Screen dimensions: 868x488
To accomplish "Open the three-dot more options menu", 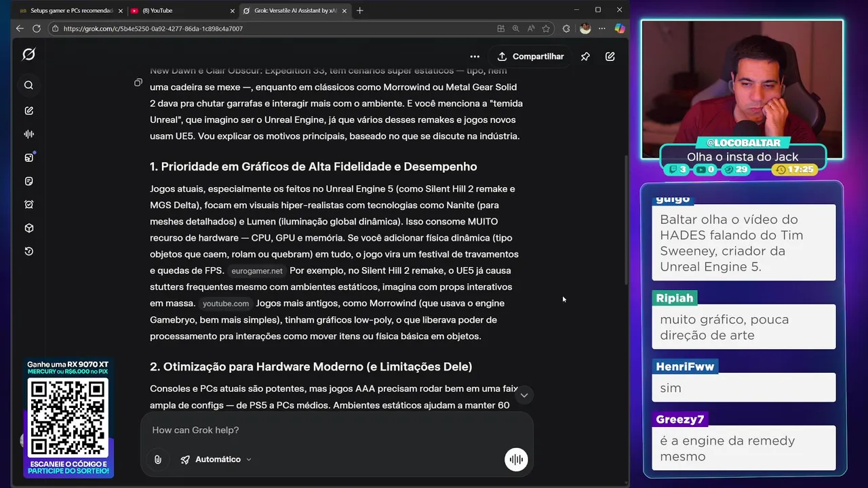I will pos(475,56).
